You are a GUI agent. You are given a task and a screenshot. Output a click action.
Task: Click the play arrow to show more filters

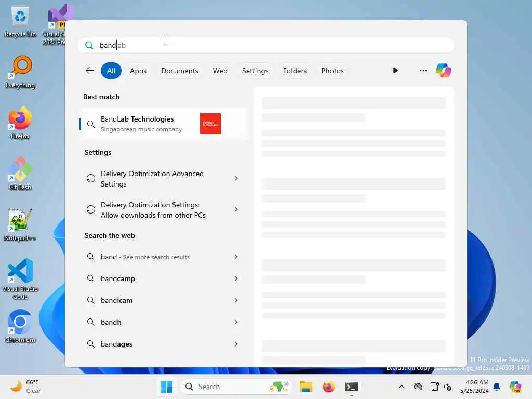pos(395,71)
